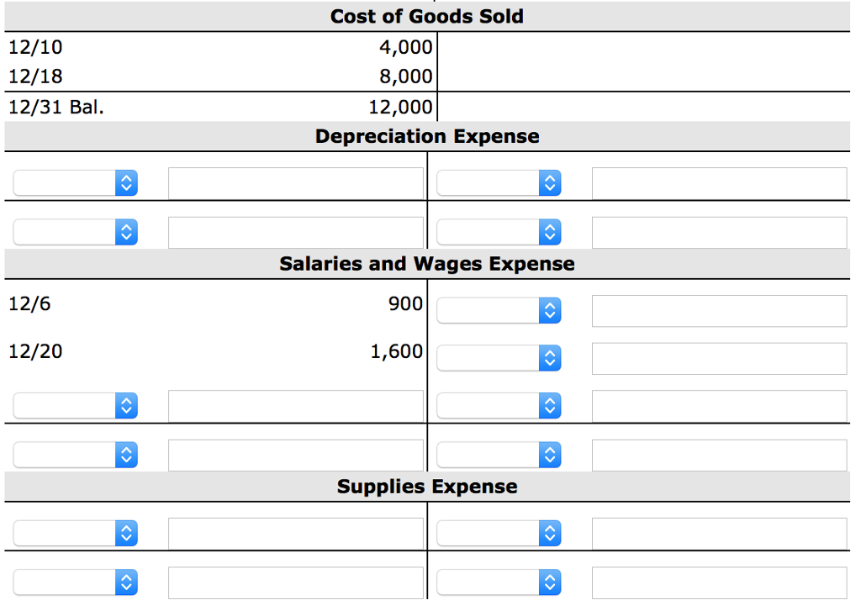This screenshot has height=616, width=861.
Task: Click the first debit amount field under Depreciation Expense
Action: 296,182
